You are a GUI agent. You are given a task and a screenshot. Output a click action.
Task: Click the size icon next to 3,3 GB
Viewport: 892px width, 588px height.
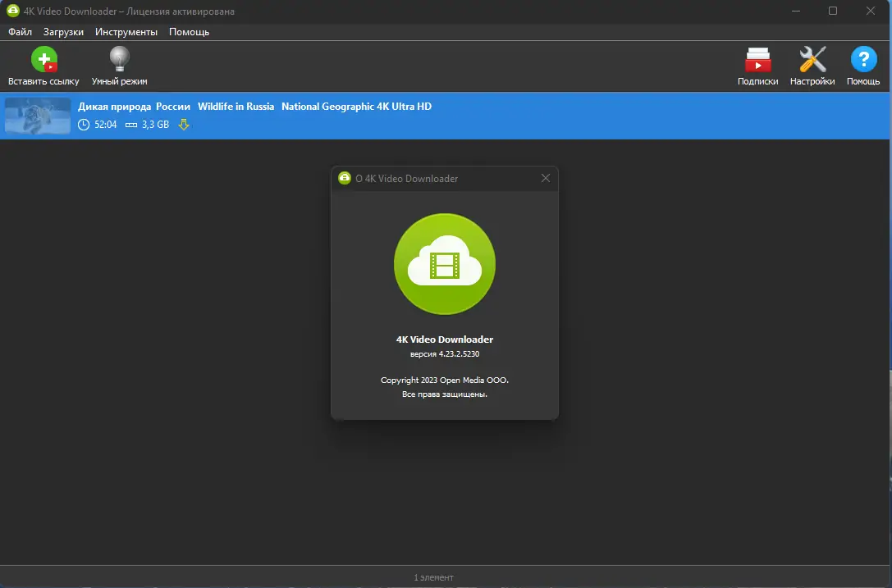tap(133, 125)
